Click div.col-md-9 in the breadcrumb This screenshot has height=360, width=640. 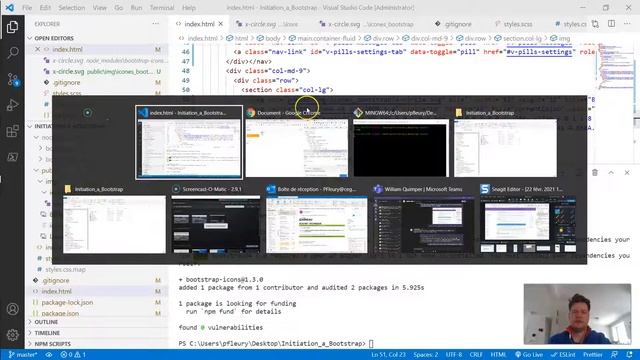[x=429, y=38]
